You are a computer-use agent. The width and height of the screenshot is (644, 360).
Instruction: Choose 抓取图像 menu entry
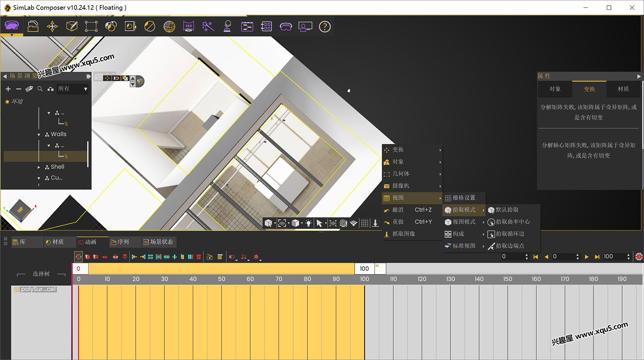point(412,234)
